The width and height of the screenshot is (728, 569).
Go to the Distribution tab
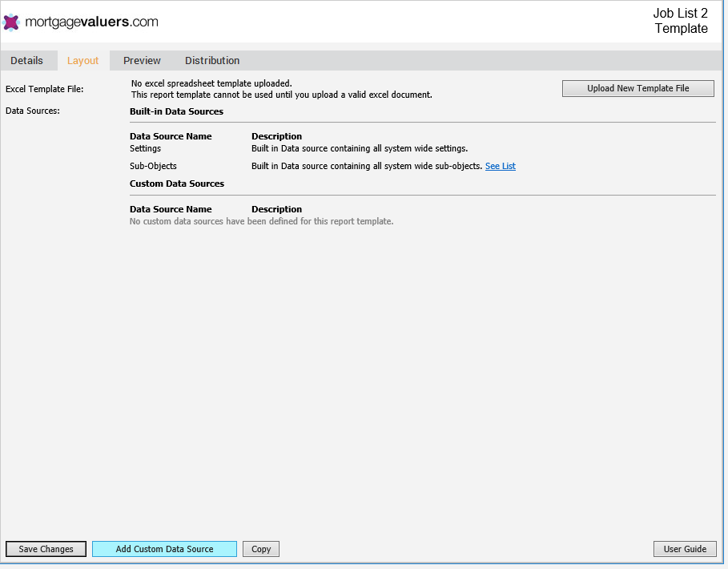[212, 60]
